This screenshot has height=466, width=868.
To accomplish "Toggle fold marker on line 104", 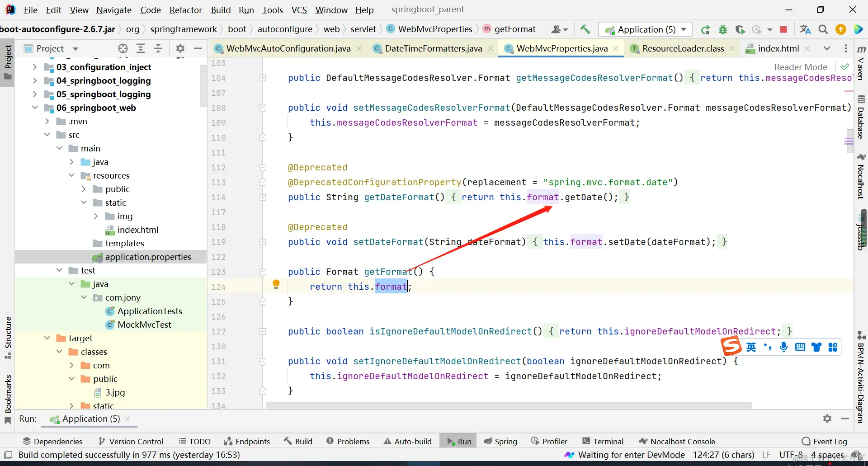I will click(x=263, y=78).
